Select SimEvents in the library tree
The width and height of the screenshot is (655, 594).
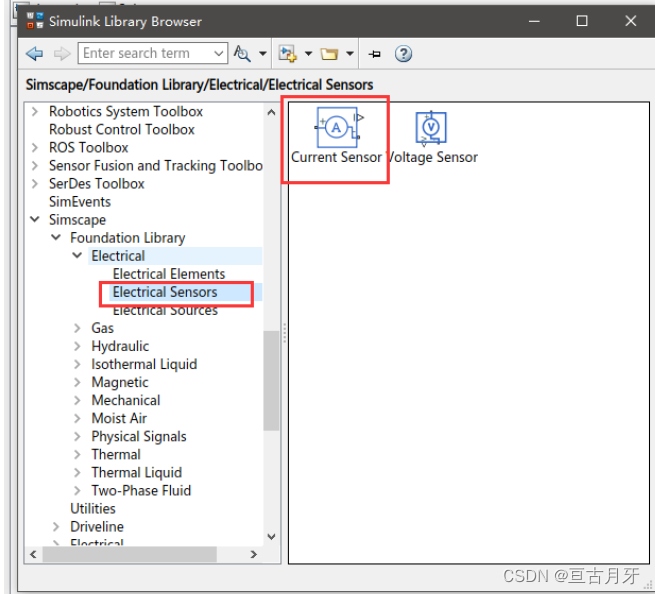[x=80, y=202]
